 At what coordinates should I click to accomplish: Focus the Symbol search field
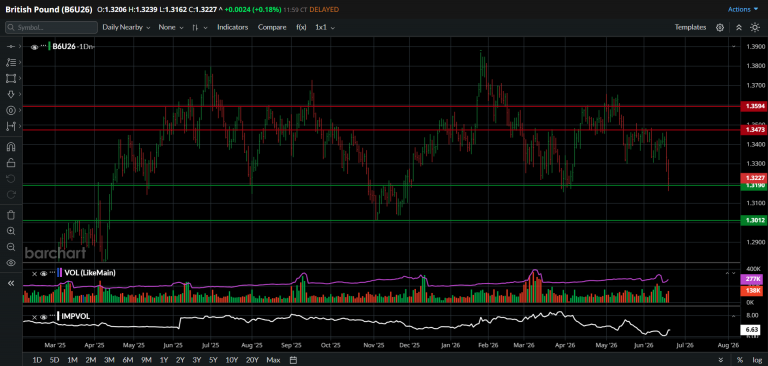51,27
